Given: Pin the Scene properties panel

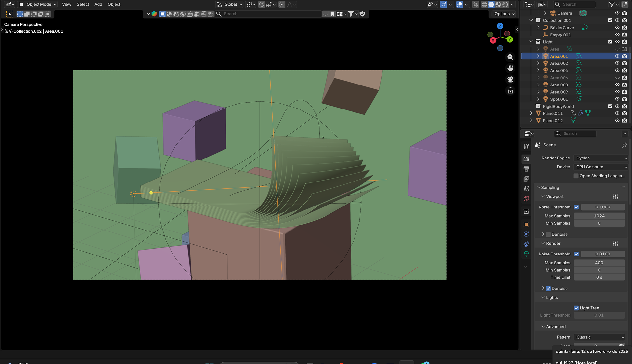Looking at the screenshot, I should [624, 145].
